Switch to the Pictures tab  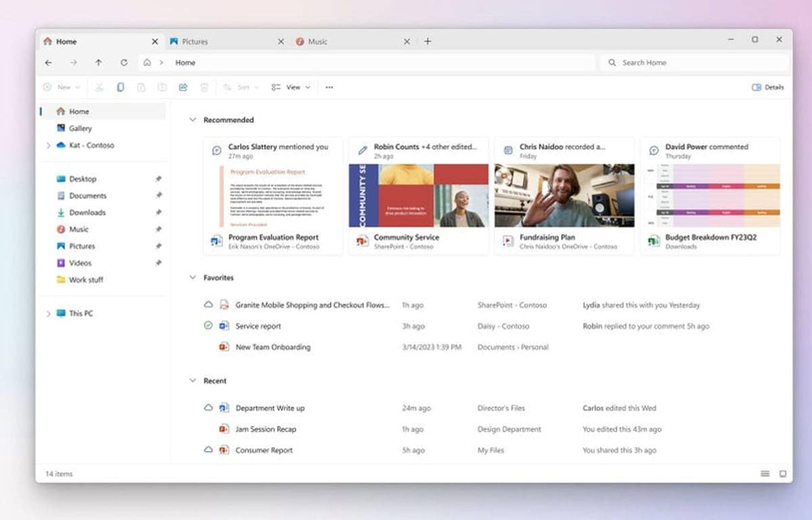[227, 41]
